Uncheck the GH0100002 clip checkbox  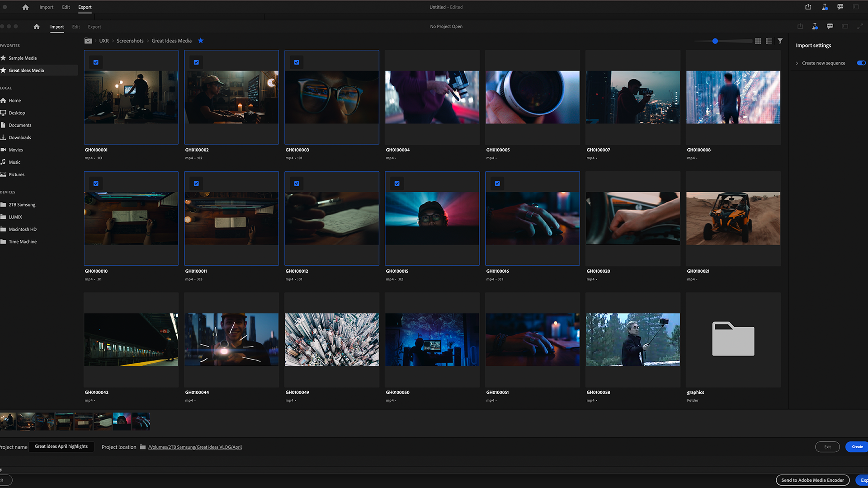coord(196,62)
